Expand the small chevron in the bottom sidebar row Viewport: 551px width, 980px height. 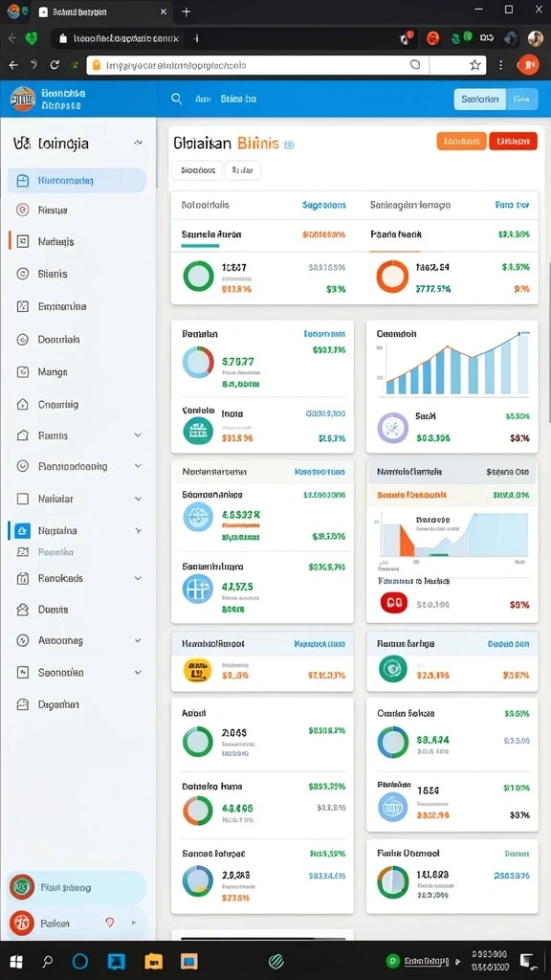coord(132,923)
